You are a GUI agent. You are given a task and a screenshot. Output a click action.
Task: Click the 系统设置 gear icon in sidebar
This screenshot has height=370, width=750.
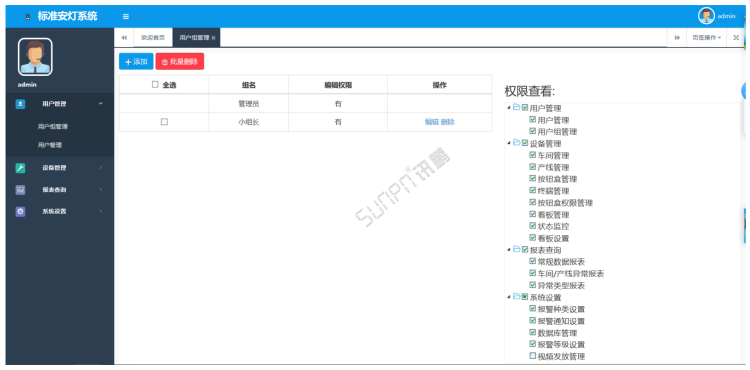point(20,211)
